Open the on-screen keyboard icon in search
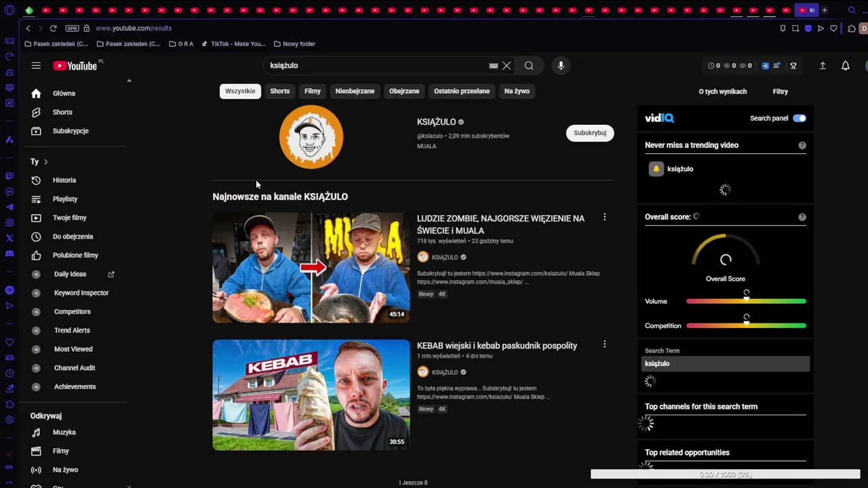The width and height of the screenshot is (868, 488). coord(494,66)
